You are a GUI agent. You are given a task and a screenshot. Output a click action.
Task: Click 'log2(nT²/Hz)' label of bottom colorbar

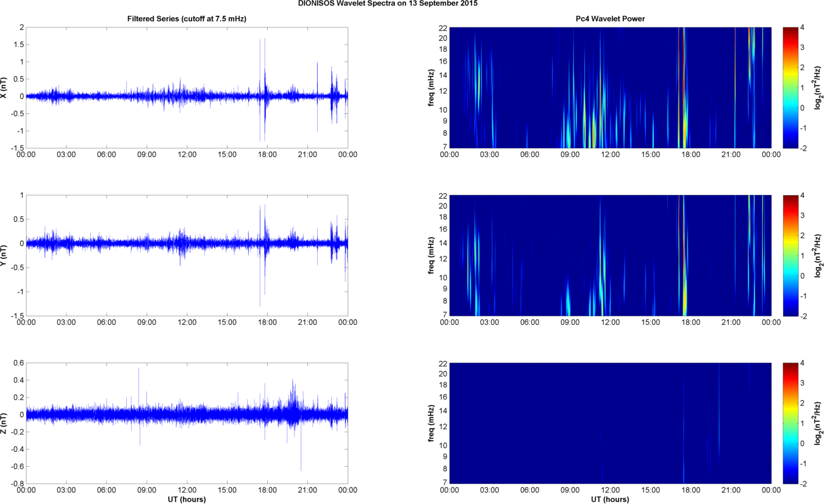(x=819, y=423)
